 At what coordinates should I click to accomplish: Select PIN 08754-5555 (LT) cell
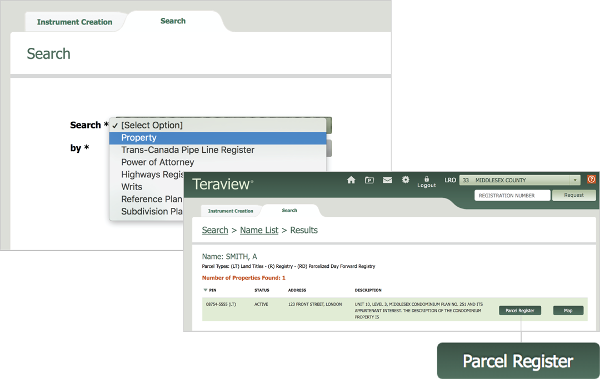tap(221, 304)
